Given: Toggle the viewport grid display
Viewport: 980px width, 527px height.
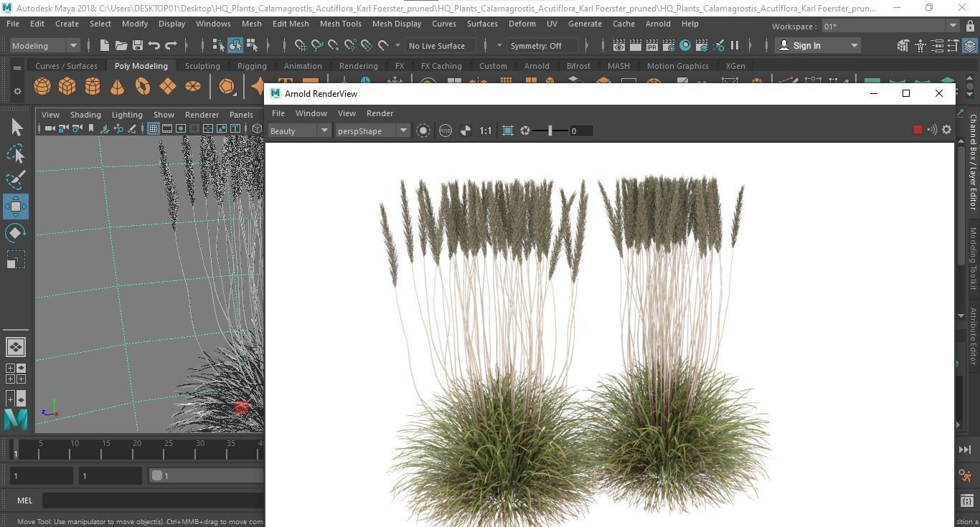Looking at the screenshot, I should point(153,128).
